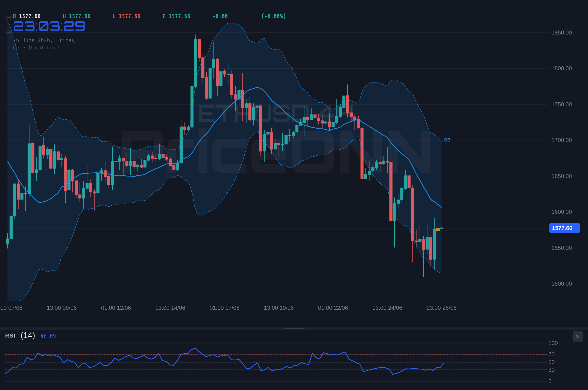The width and height of the screenshot is (588, 390).
Task: Toggle the eye icon beside the OHLC values
Action: [x=8, y=17]
